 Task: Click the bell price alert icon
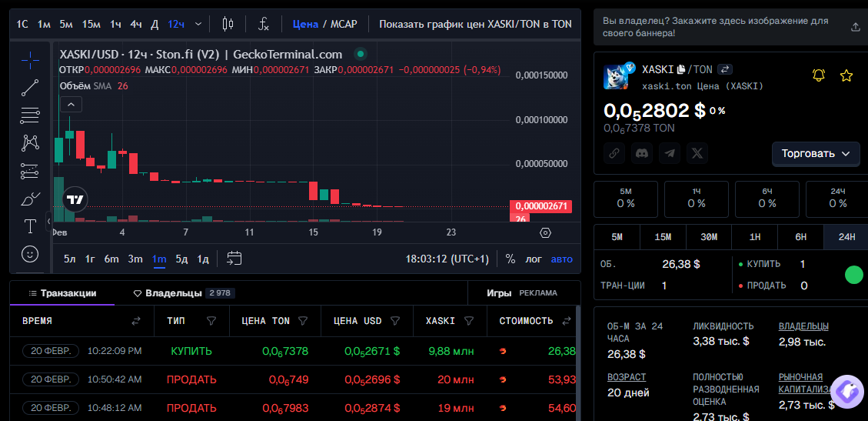819,75
